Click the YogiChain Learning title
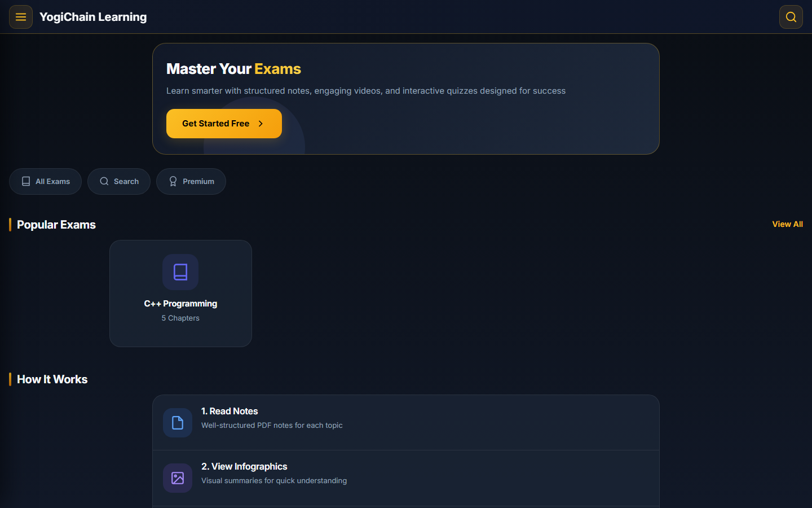 pyautogui.click(x=93, y=17)
